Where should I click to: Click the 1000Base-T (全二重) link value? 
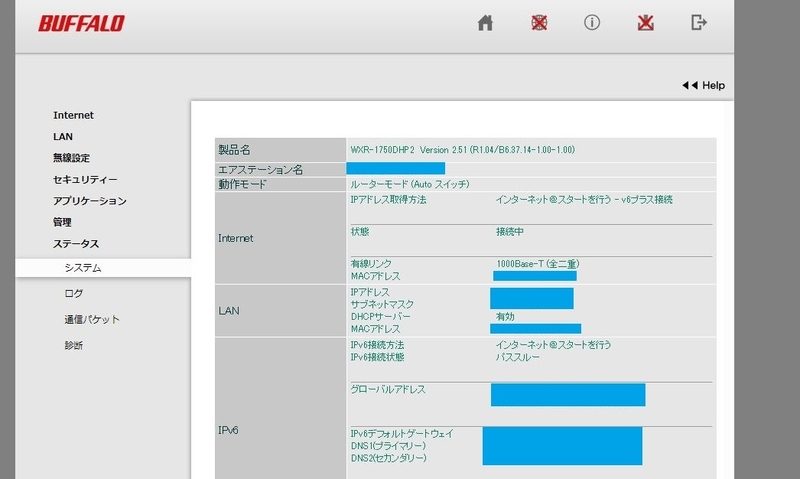tap(538, 264)
